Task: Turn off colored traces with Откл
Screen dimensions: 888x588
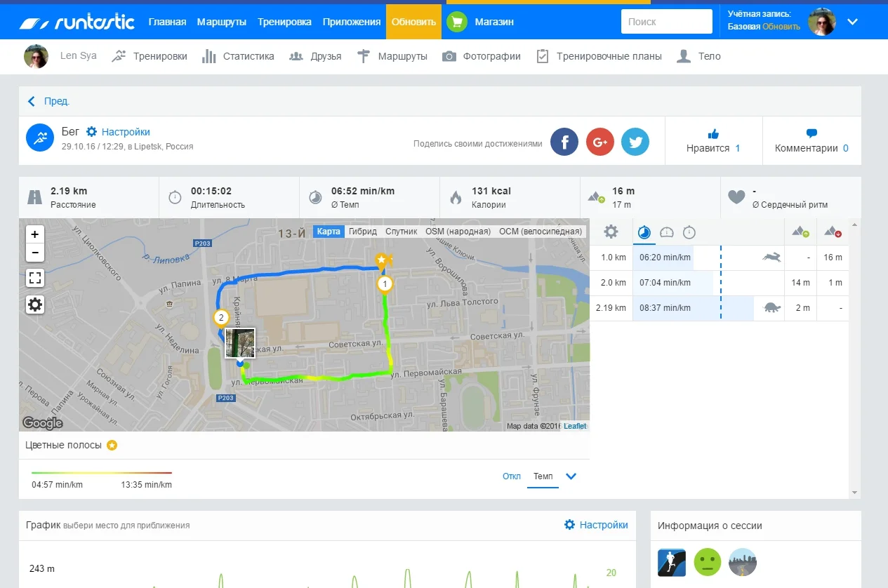Action: (512, 476)
